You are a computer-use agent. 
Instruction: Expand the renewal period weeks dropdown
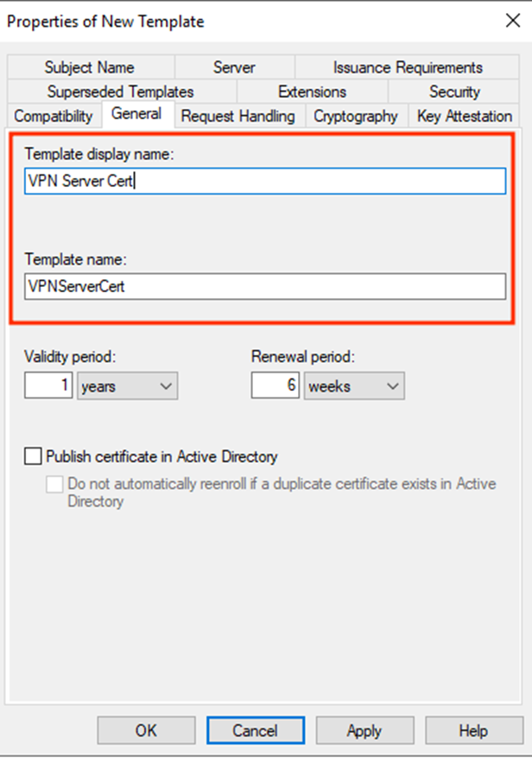354,385
